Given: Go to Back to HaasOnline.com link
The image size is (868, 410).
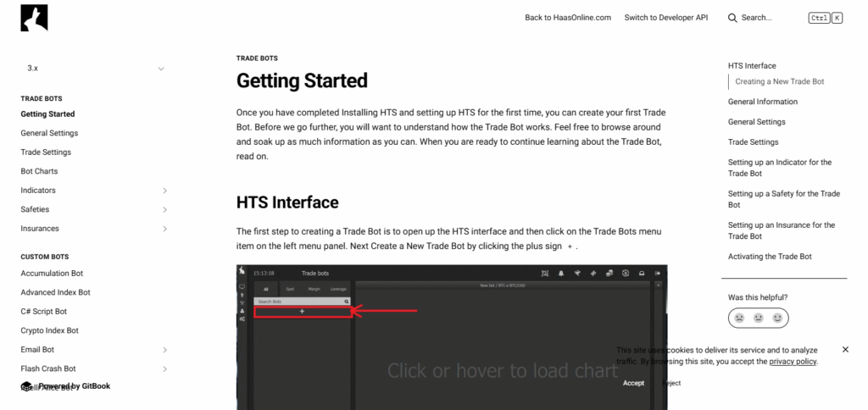Looking at the screenshot, I should (567, 18).
